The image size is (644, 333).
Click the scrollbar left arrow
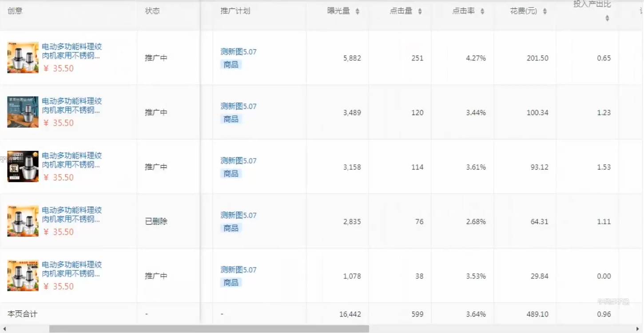coord(4,329)
